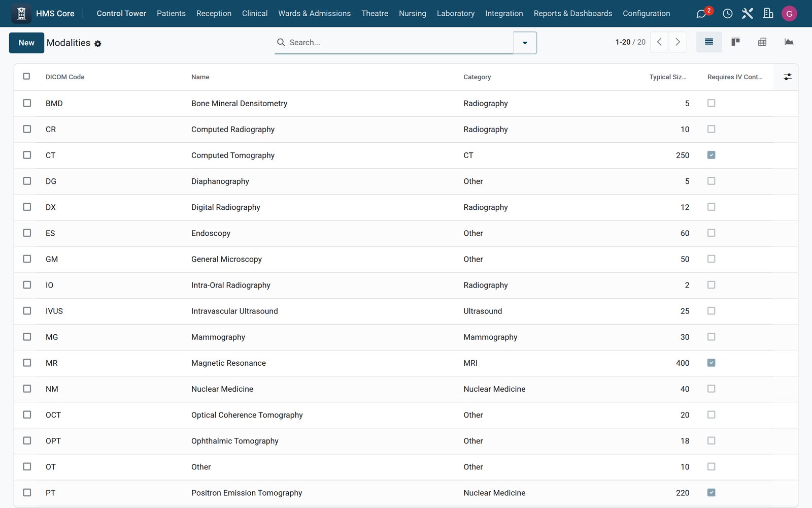This screenshot has width=812, height=508.
Task: Select the CT row checkbox
Action: (27, 155)
